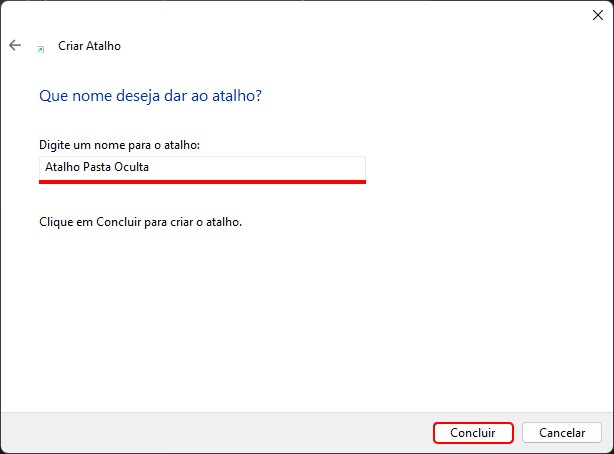This screenshot has height=454, width=614.
Task: Go back using the arrow icon
Action: click(15, 46)
